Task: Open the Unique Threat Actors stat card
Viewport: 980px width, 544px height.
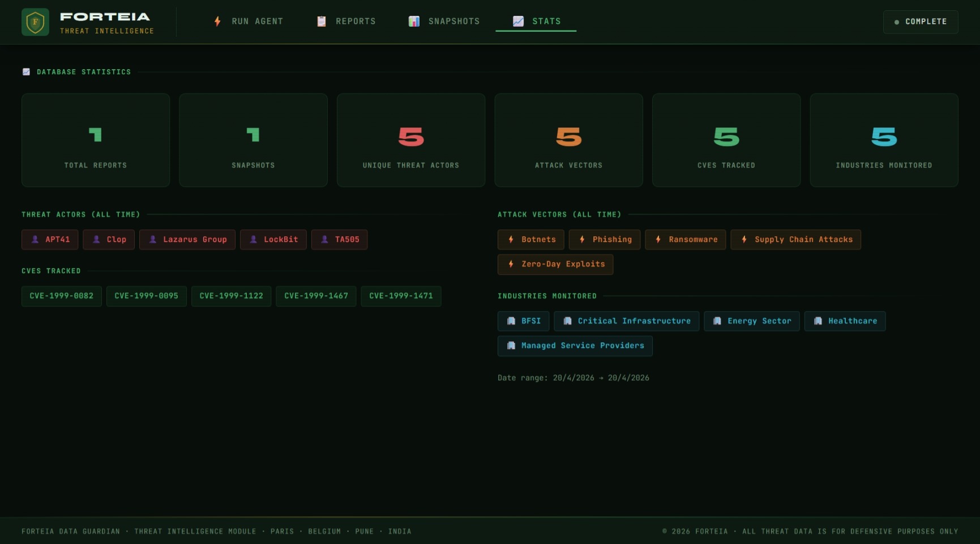Action: (410, 140)
